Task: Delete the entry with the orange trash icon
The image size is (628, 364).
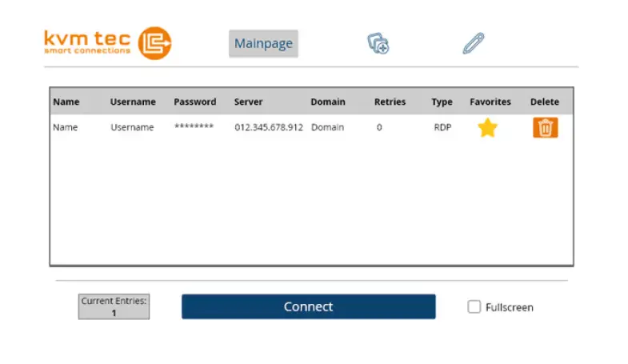Action: point(545,128)
